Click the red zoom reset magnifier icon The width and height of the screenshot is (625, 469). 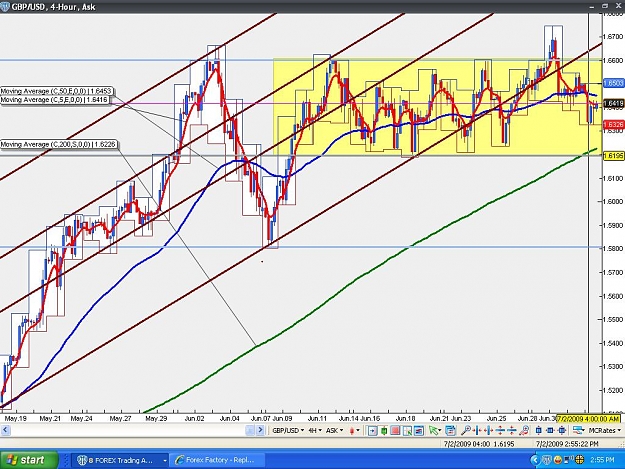point(524,430)
